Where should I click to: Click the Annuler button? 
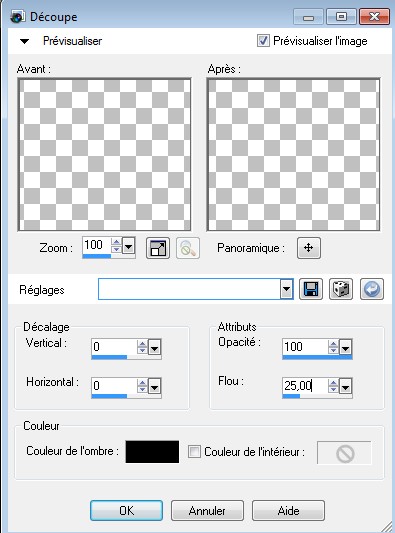coord(207,510)
